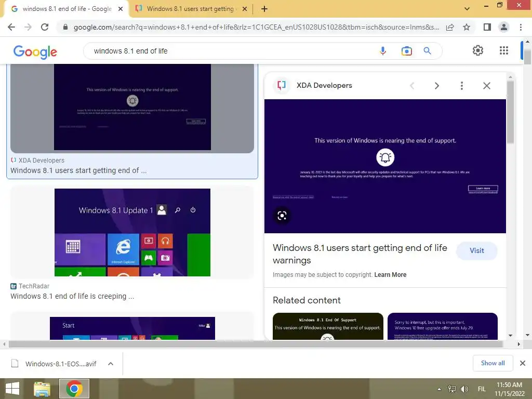Switch input language FIL indicator

pos(482,389)
